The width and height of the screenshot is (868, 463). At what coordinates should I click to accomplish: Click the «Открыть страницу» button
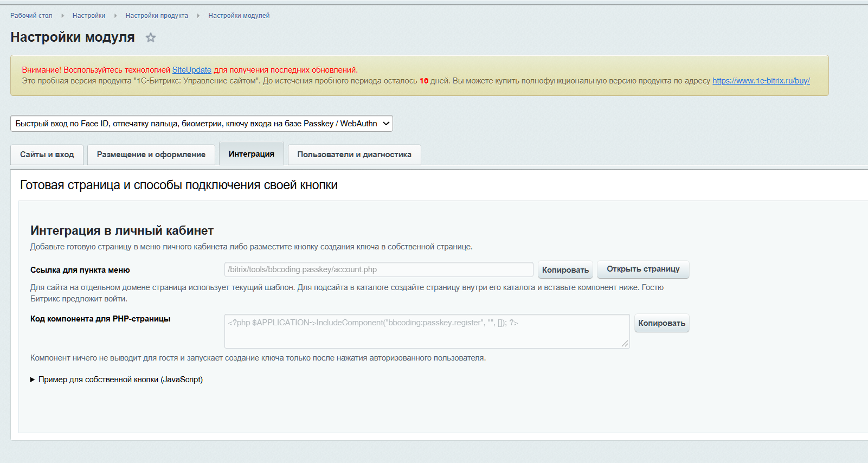[643, 269]
